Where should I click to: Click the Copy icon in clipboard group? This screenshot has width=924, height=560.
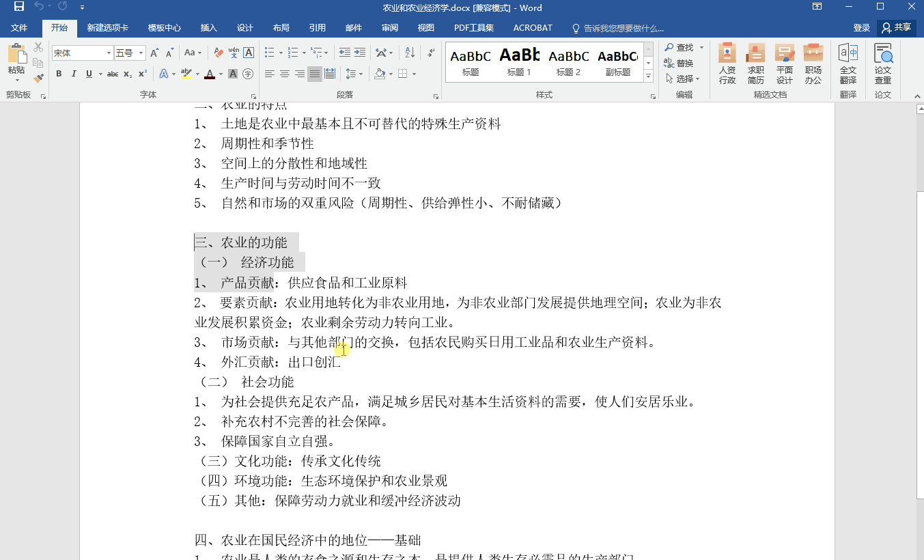click(38, 63)
